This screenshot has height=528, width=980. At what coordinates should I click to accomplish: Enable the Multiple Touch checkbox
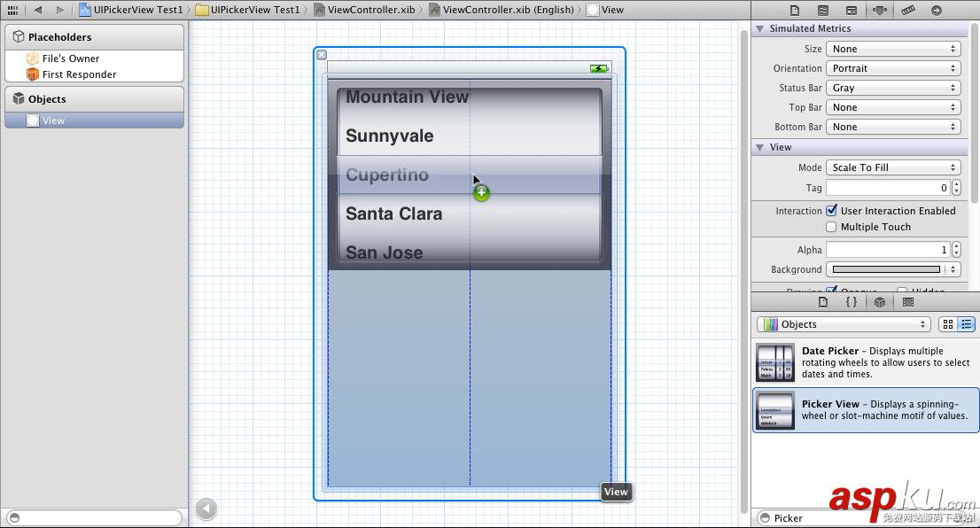point(830,227)
